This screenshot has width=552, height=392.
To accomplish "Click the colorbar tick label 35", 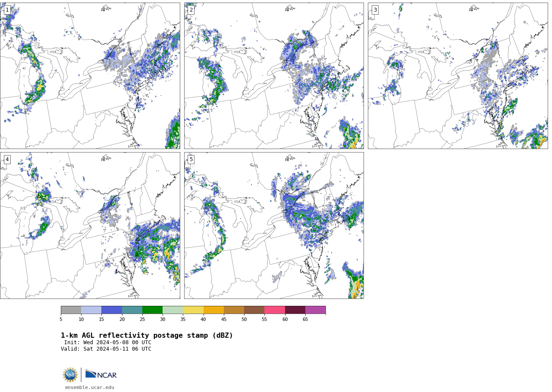I will (x=183, y=319).
